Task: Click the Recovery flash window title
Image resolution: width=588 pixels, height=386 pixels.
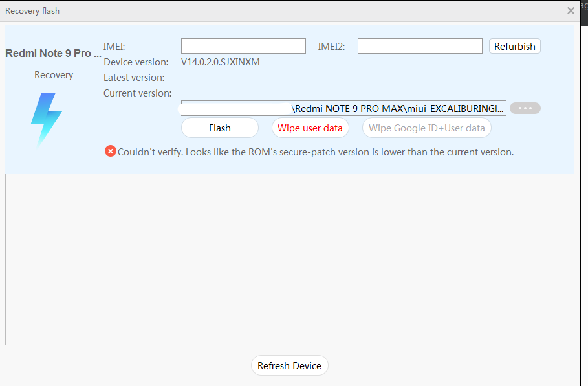Action: pos(32,11)
